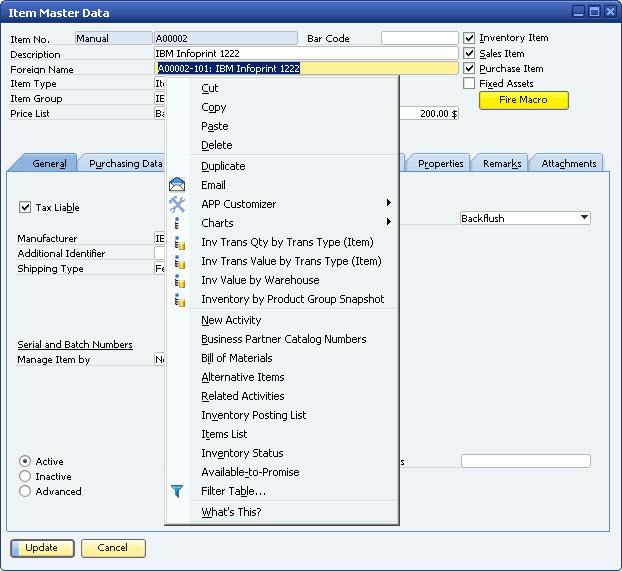Screen dimensions: 622x571
Task: Click icon beside Inv Trans Value by Trans Type
Action: (180, 261)
